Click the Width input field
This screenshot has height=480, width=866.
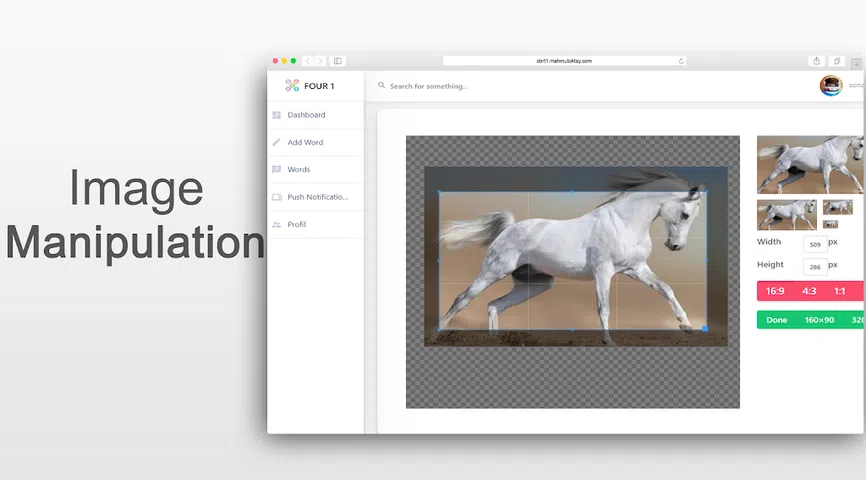(814, 243)
